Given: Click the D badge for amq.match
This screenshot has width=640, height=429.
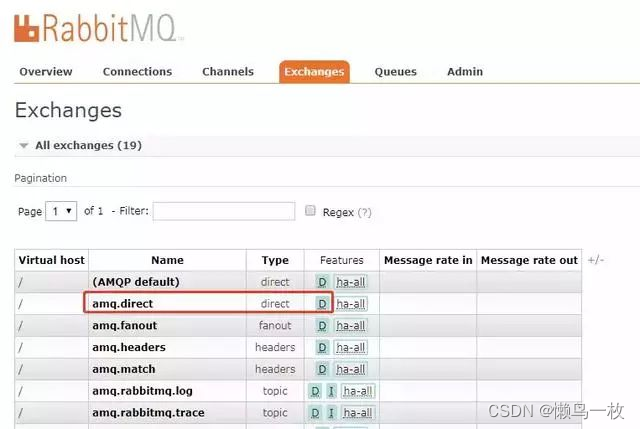Looking at the screenshot, I should (x=322, y=369).
